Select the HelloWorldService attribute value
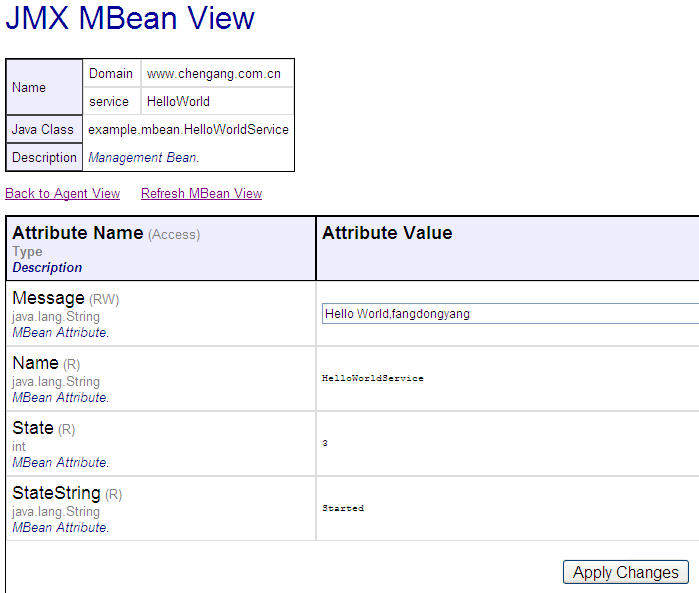The width and height of the screenshot is (699, 593). click(x=373, y=378)
